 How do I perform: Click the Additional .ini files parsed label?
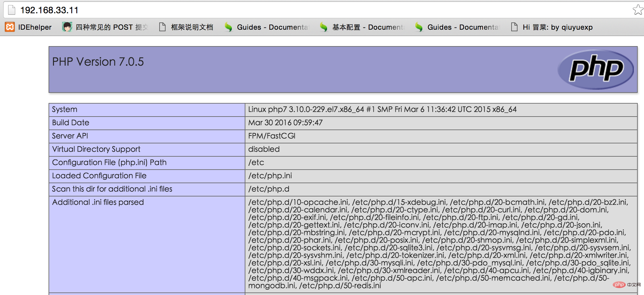click(x=98, y=202)
